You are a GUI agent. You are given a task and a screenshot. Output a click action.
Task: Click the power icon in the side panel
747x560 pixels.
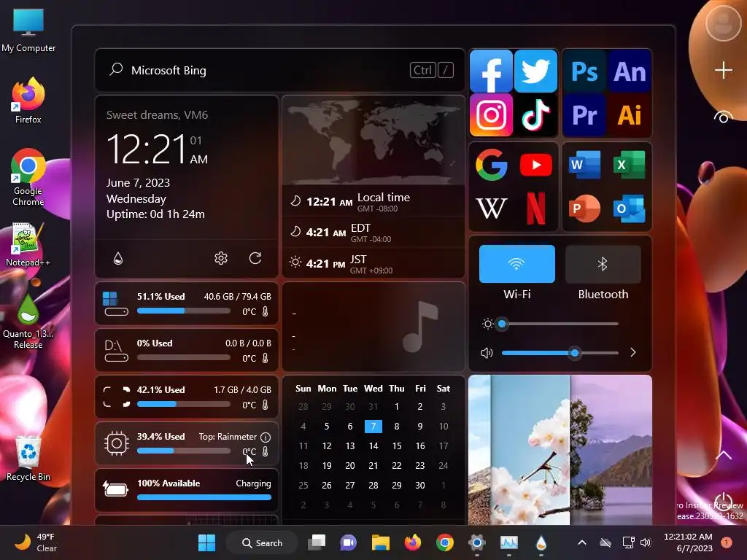coord(723,501)
